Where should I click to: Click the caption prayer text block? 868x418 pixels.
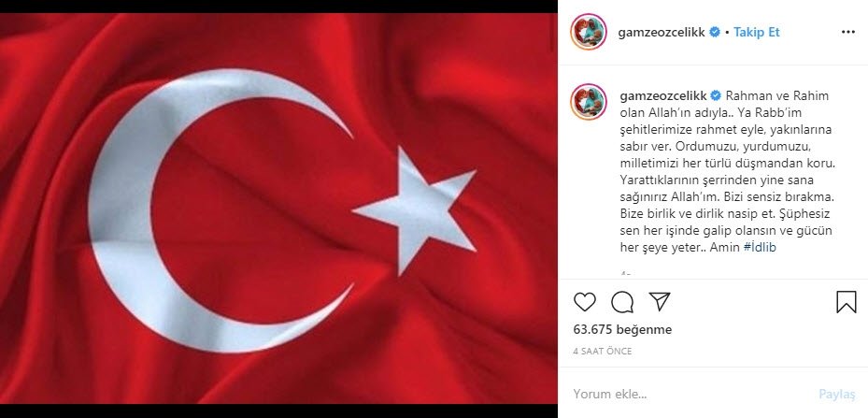pyautogui.click(x=719, y=171)
